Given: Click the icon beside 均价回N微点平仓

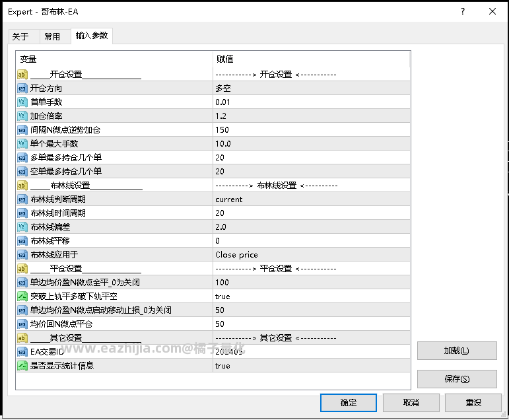Looking at the screenshot, I should point(22,324).
